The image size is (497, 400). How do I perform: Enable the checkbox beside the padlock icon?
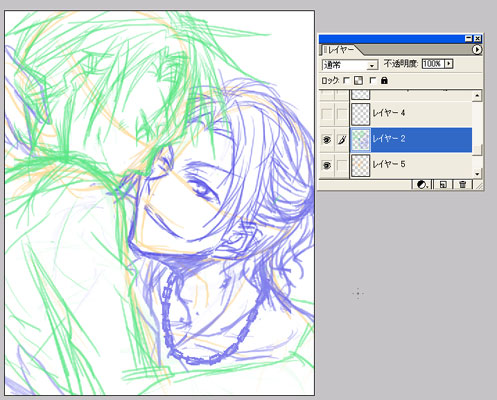point(373,80)
